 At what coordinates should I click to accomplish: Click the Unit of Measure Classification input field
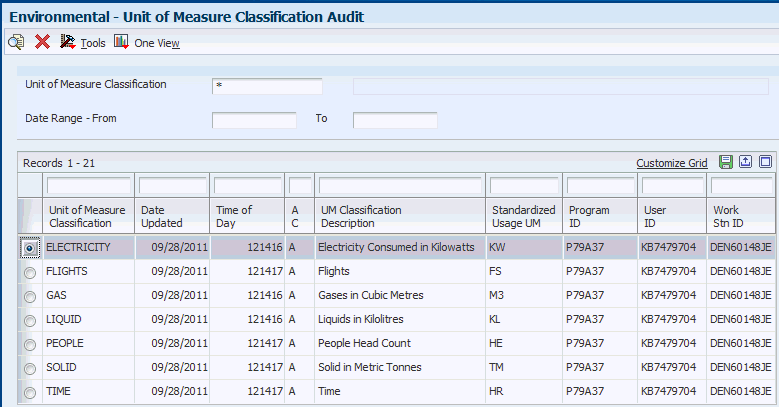267,86
